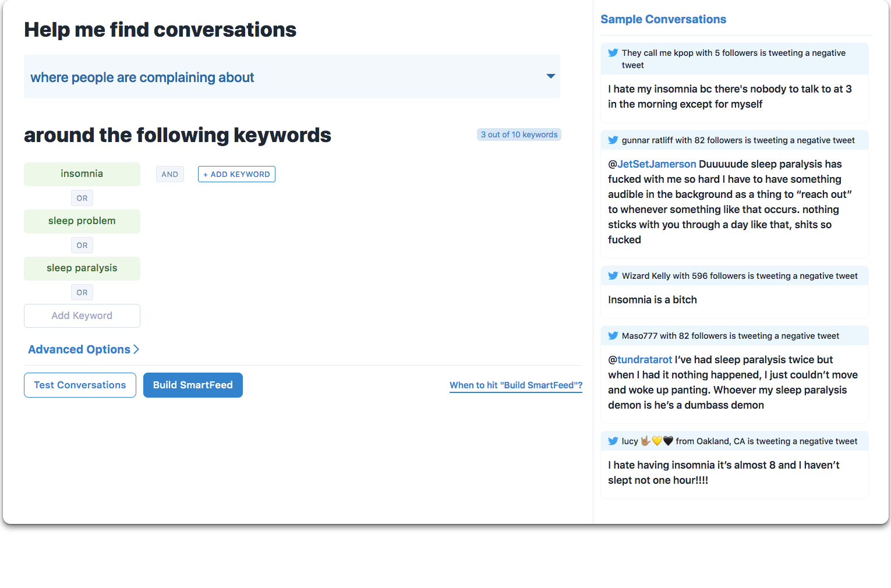Toggle the OR operator below sleep problem
Screen dimensions: 891x588
point(82,245)
